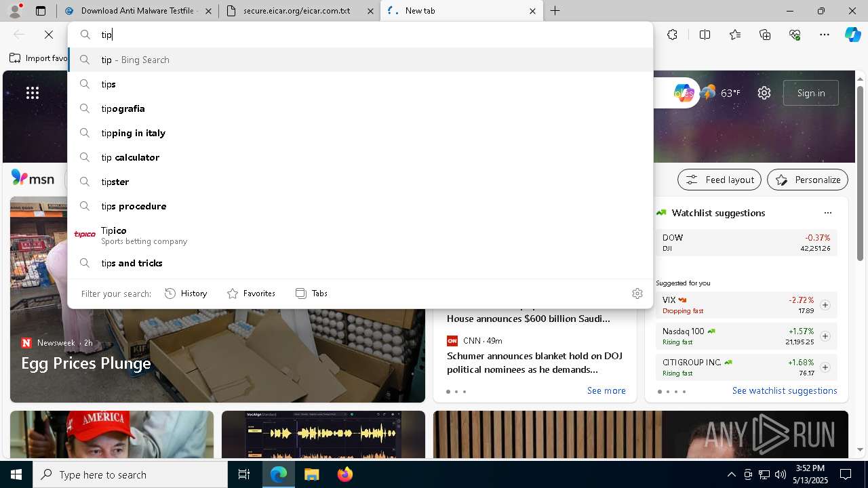
Task: Select 'tip - Bing Search' suggestion
Action: pos(360,60)
